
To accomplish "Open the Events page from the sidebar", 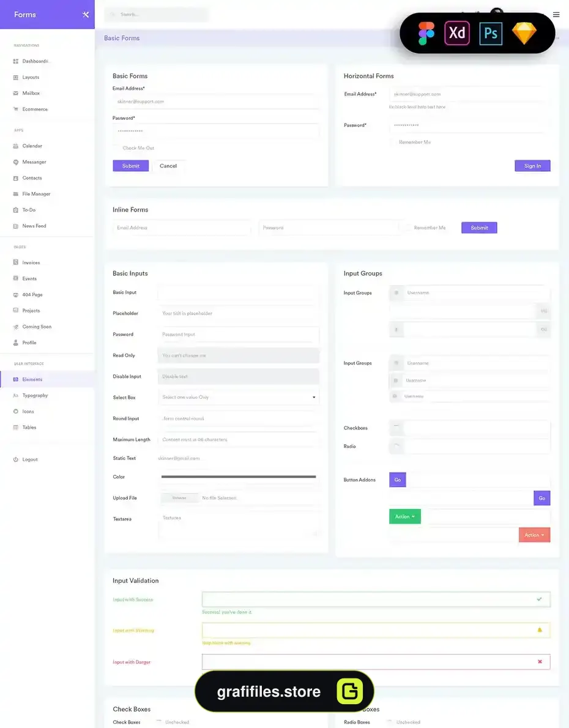I will point(29,278).
